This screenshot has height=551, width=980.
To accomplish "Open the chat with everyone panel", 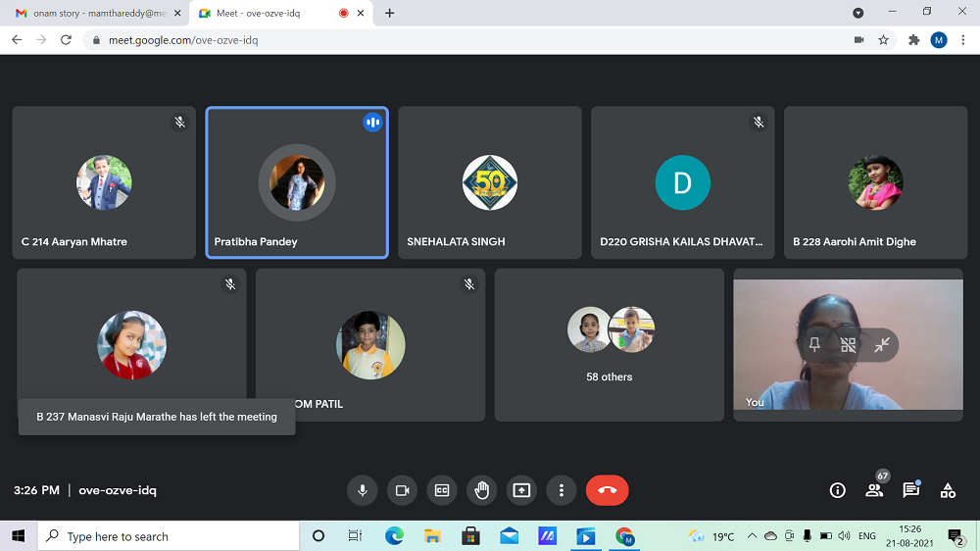I will [x=910, y=490].
